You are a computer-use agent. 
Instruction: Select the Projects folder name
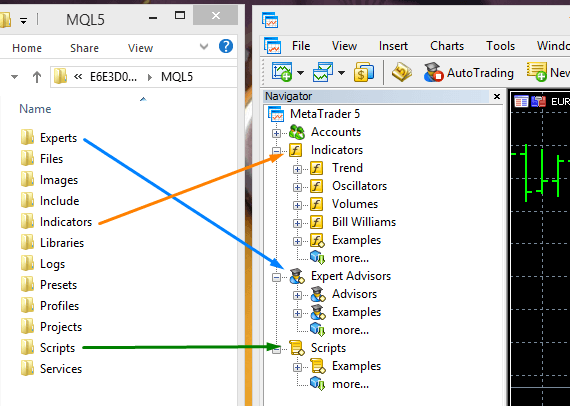(x=61, y=327)
